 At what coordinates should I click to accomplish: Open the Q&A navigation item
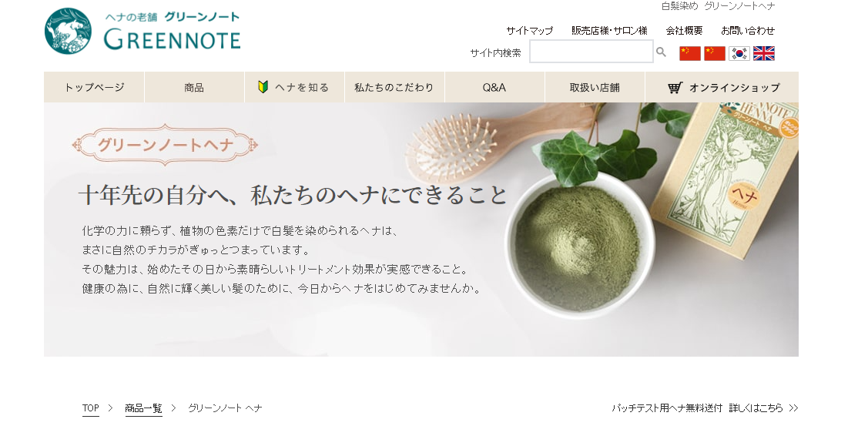pyautogui.click(x=494, y=87)
